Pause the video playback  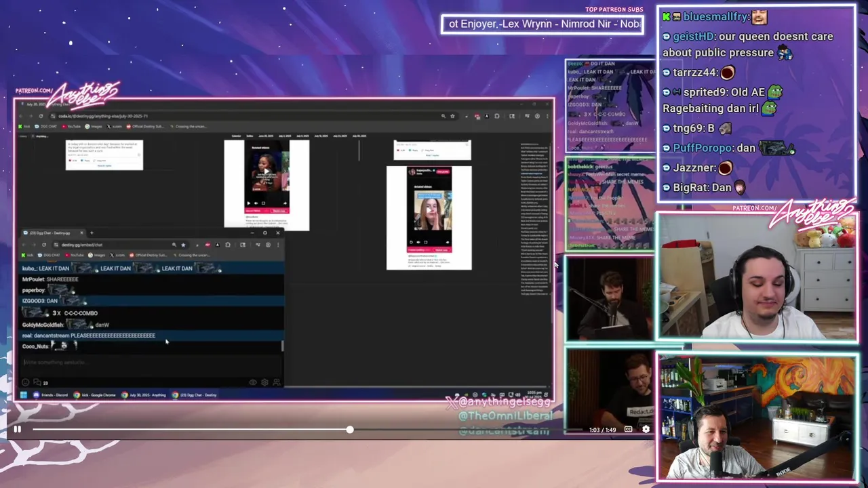pos(17,429)
